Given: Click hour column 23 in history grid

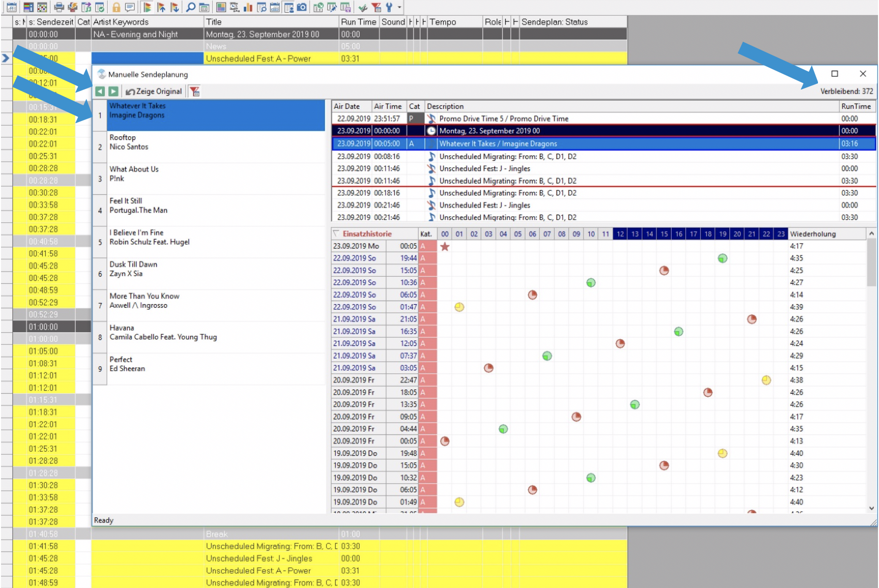Looking at the screenshot, I should [x=781, y=234].
